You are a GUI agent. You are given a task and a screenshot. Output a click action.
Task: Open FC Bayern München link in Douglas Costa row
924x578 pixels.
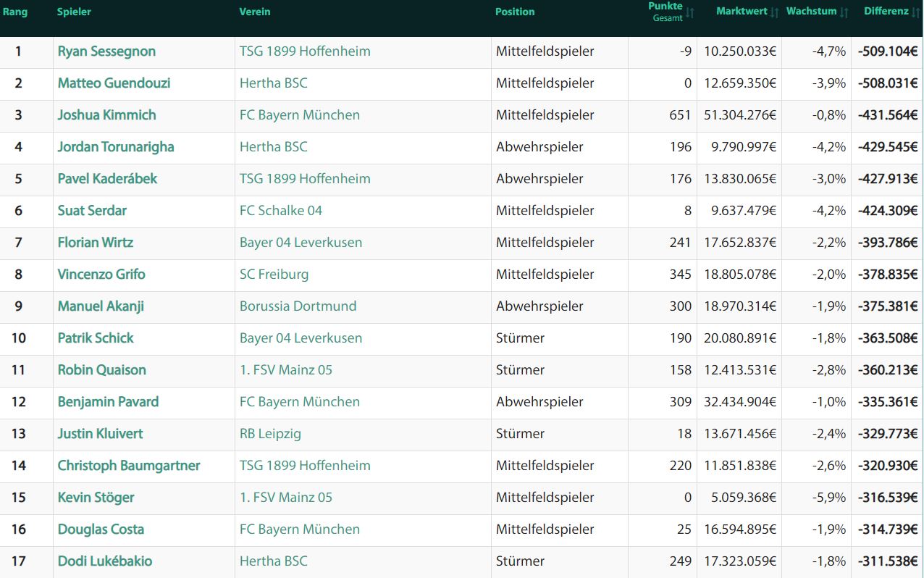pyautogui.click(x=300, y=529)
